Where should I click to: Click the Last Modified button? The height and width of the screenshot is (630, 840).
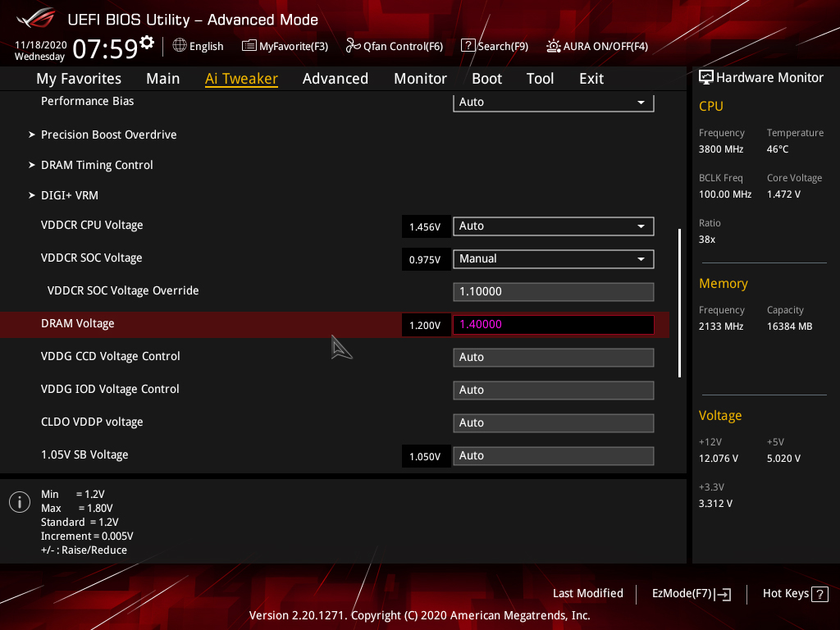[587, 594]
